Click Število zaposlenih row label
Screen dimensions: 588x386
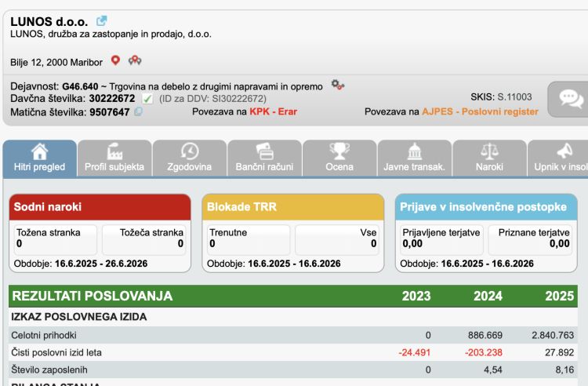49,370
